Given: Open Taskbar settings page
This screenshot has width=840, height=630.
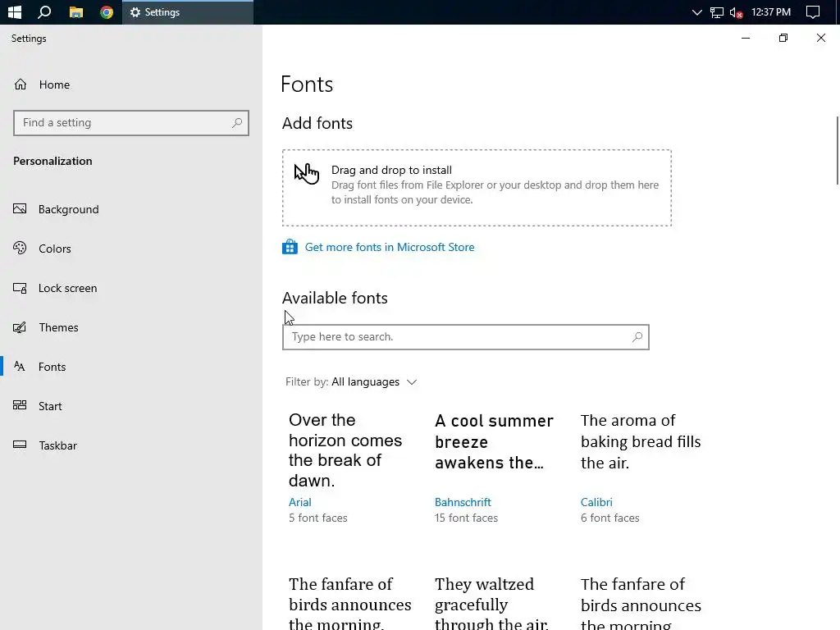Looking at the screenshot, I should [x=57, y=445].
